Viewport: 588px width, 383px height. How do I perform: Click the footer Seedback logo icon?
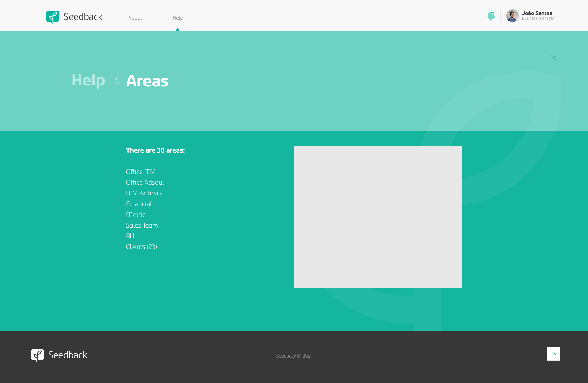click(37, 355)
